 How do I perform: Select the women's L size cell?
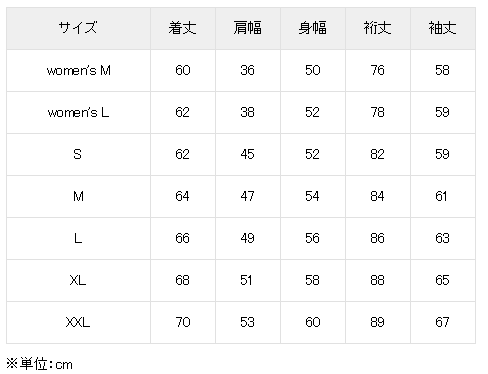(78, 113)
